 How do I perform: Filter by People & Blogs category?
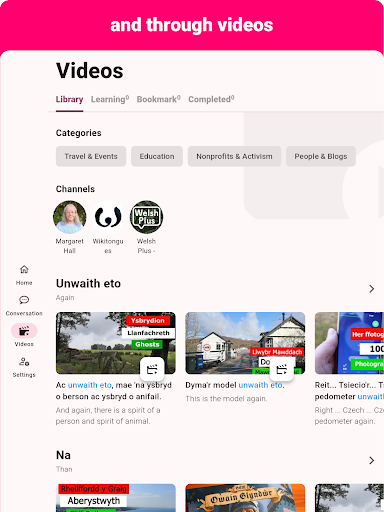321,156
